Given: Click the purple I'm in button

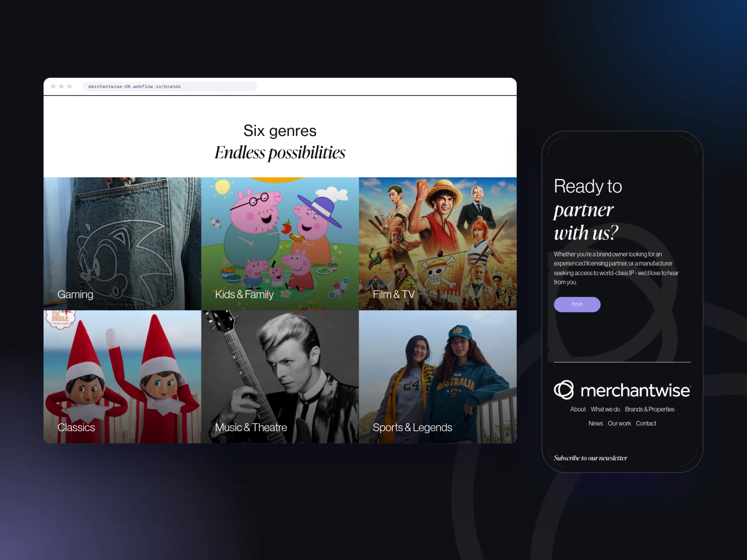Looking at the screenshot, I should click(577, 305).
